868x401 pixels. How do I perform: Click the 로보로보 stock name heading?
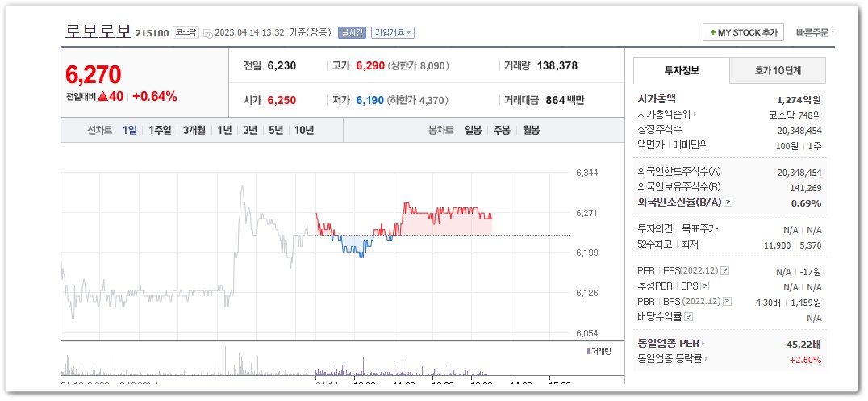coord(98,31)
